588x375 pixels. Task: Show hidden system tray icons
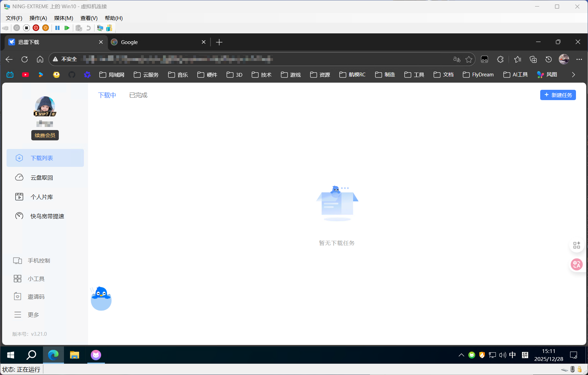[x=461, y=355]
